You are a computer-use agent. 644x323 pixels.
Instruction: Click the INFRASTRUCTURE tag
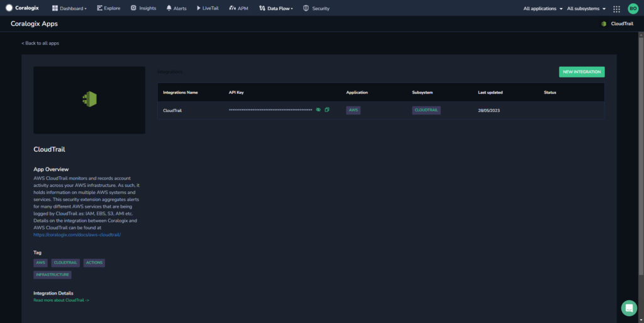pos(52,275)
